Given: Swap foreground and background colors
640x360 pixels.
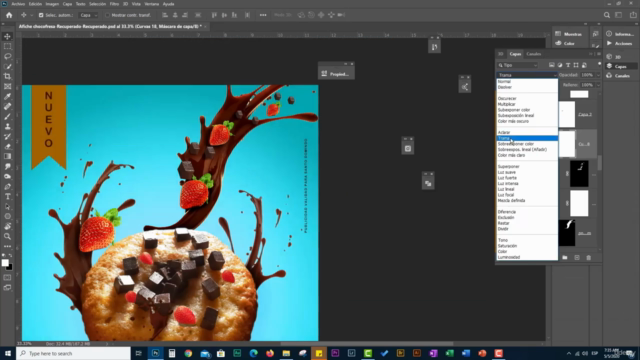Looking at the screenshot, I should click(10, 256).
